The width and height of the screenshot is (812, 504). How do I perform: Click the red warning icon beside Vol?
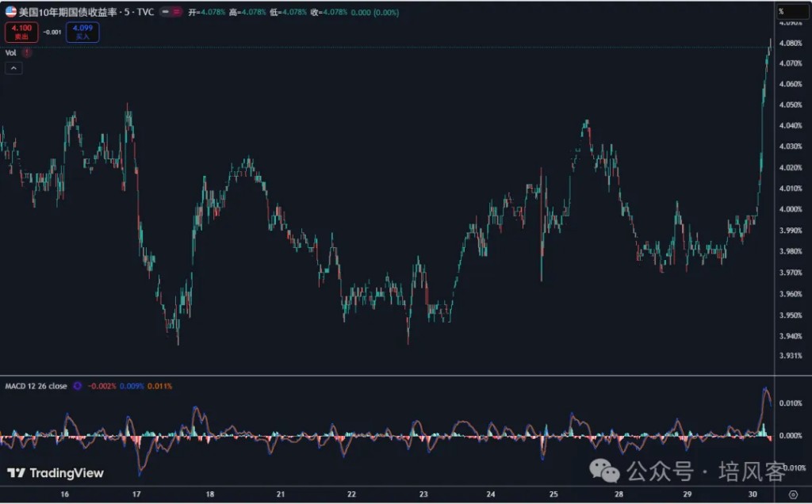point(26,53)
